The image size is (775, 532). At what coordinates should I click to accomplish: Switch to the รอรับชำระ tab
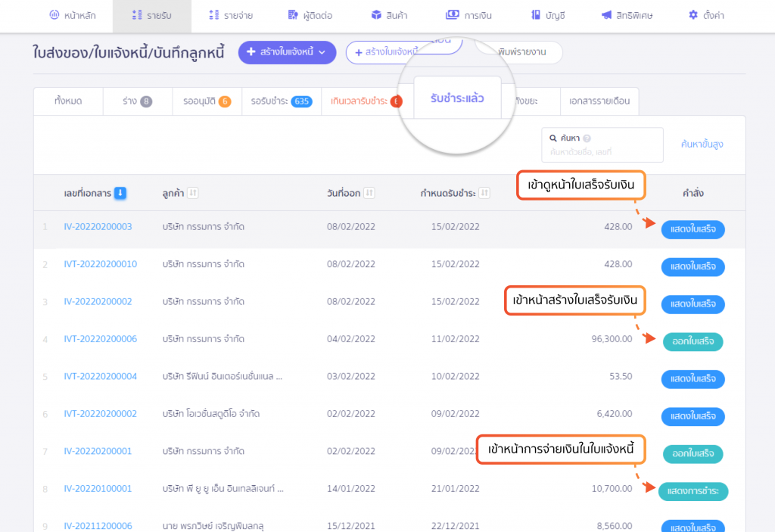point(282,101)
